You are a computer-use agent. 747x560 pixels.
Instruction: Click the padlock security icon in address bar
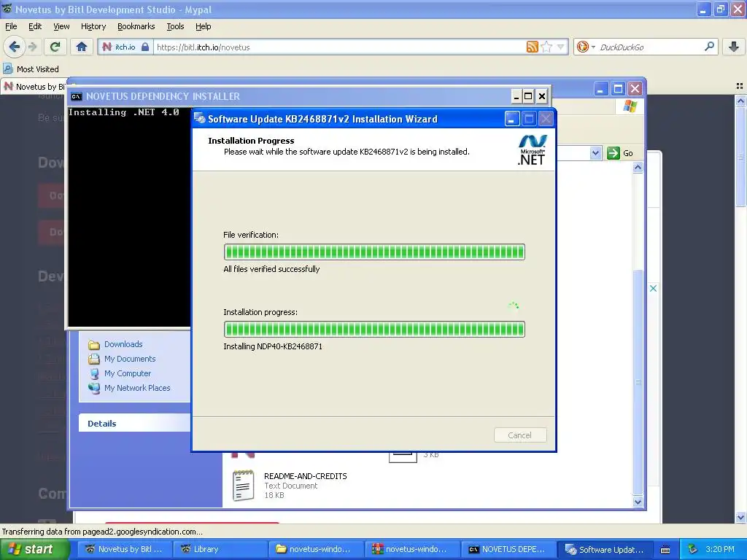[x=145, y=47]
